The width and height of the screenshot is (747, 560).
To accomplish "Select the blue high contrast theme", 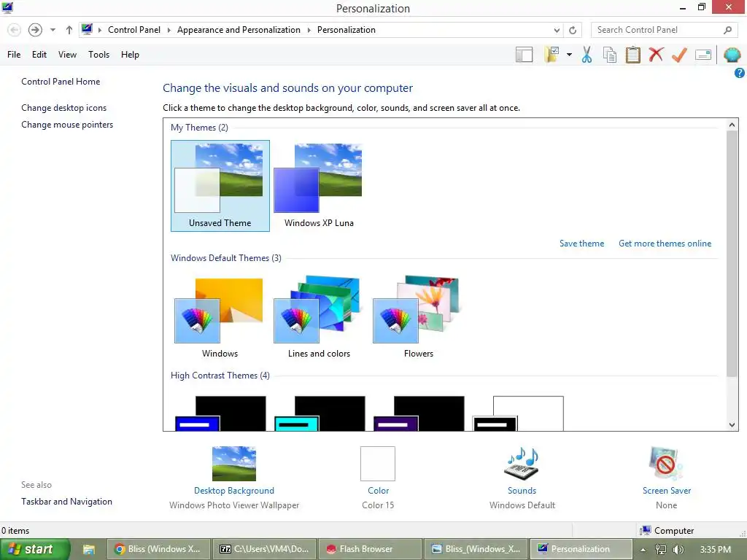I will pos(220,413).
